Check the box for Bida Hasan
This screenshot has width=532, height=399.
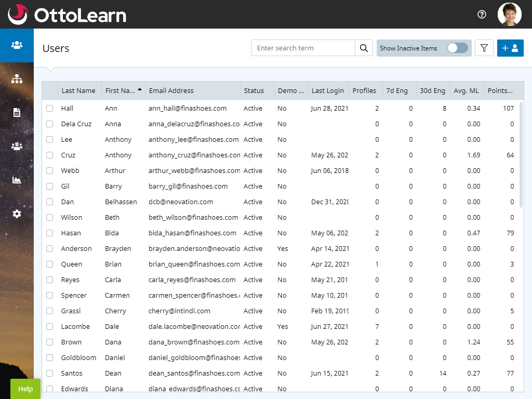coord(49,233)
